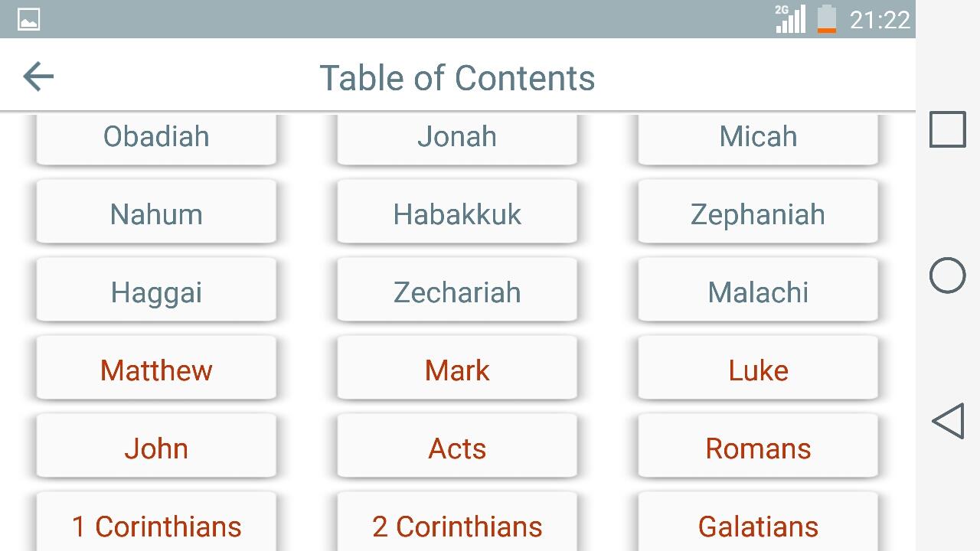Select Romans from the list
Image resolution: width=980 pixels, height=551 pixels.
click(x=758, y=448)
